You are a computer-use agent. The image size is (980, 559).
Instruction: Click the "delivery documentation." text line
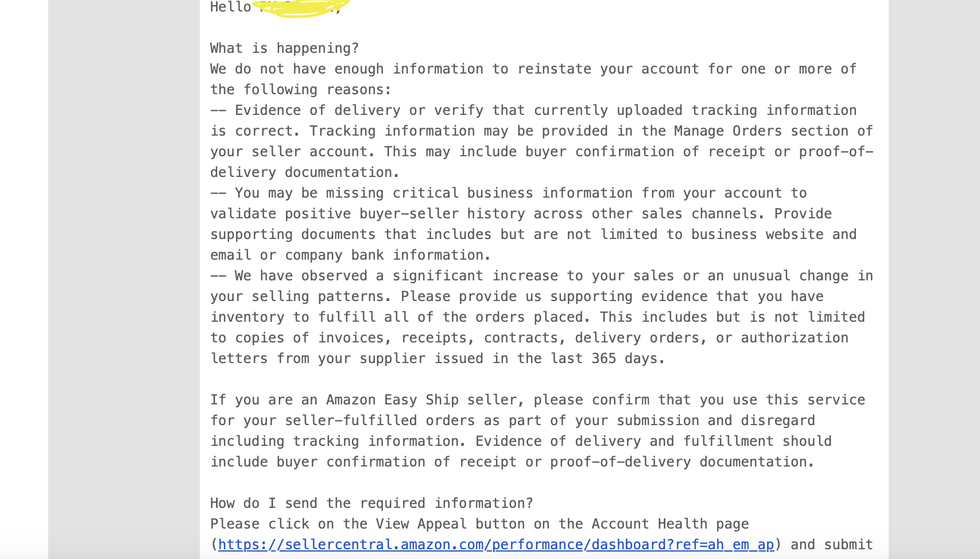click(305, 172)
